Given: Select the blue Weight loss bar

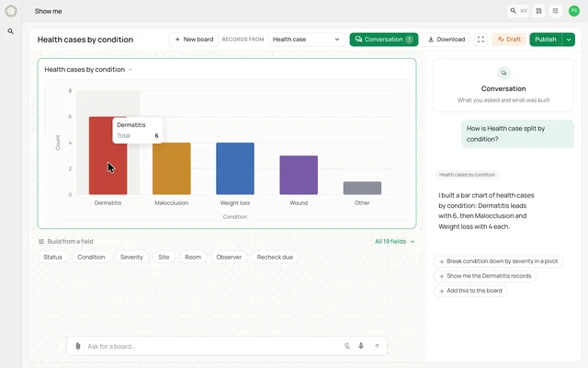Looking at the screenshot, I should click(x=235, y=168).
